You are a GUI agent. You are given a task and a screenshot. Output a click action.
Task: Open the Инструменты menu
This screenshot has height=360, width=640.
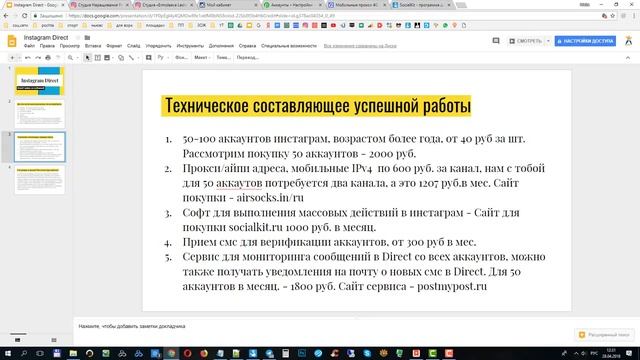[190, 46]
